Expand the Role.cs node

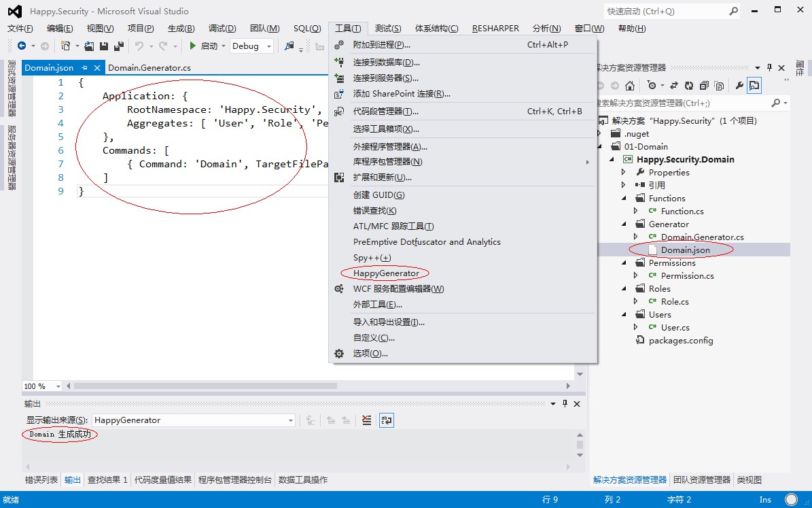[636, 301]
